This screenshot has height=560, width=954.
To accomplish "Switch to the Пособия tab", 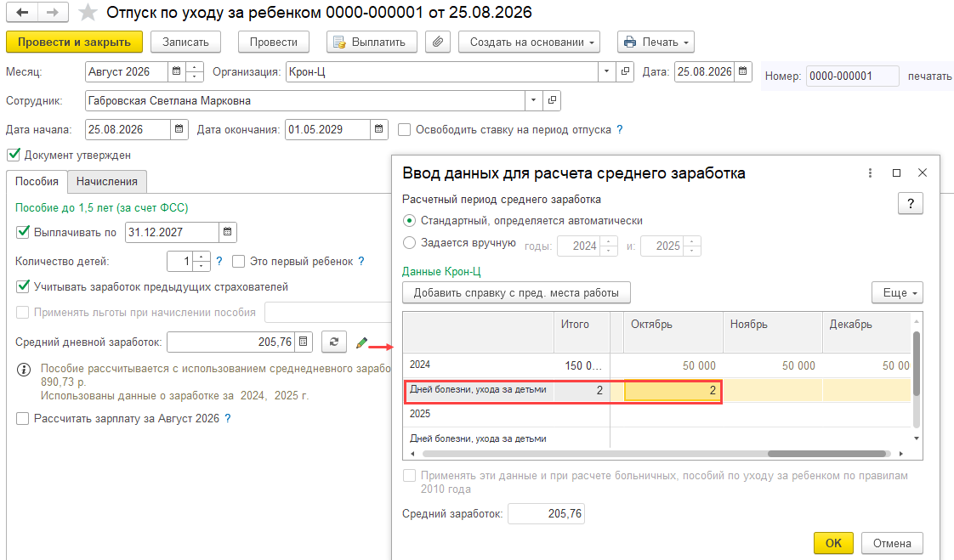I will point(37,181).
